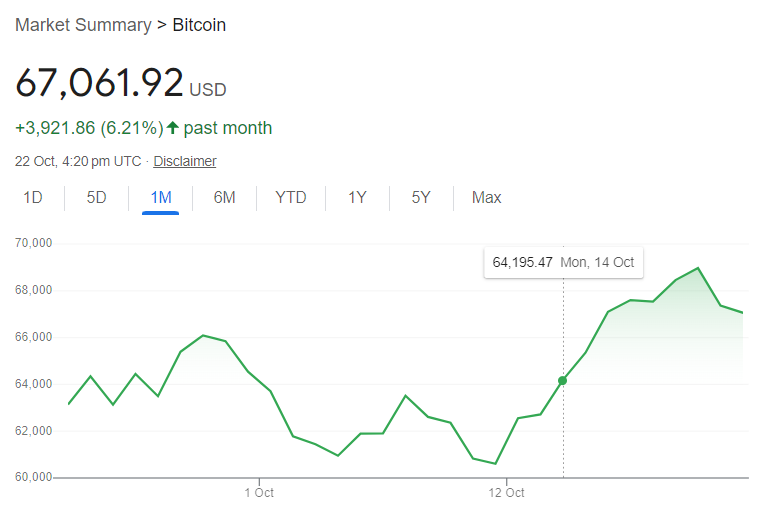Image resolution: width=761 pixels, height=511 pixels.
Task: Select the 5D chart range
Action: 96,197
